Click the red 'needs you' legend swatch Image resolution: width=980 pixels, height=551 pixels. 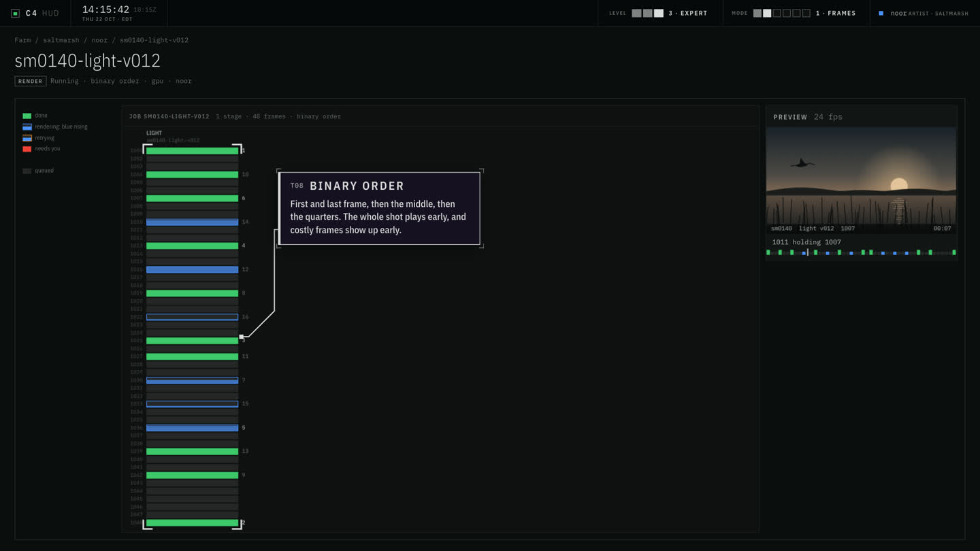click(x=27, y=148)
